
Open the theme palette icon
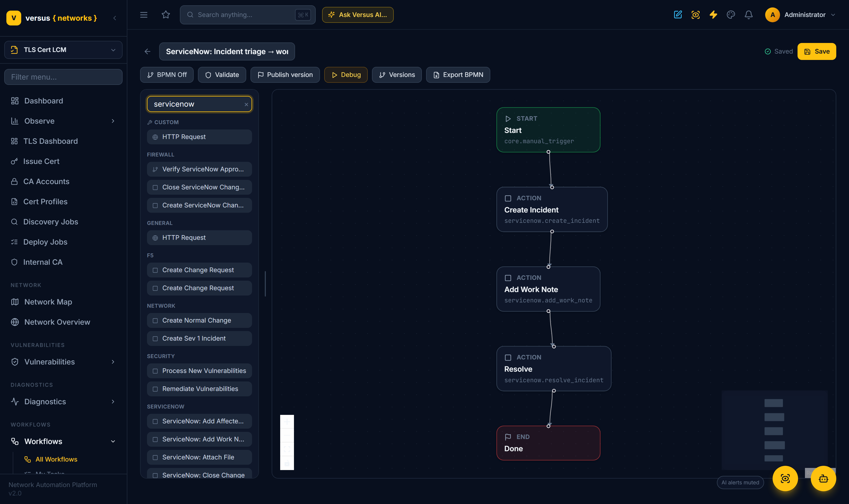731,15
